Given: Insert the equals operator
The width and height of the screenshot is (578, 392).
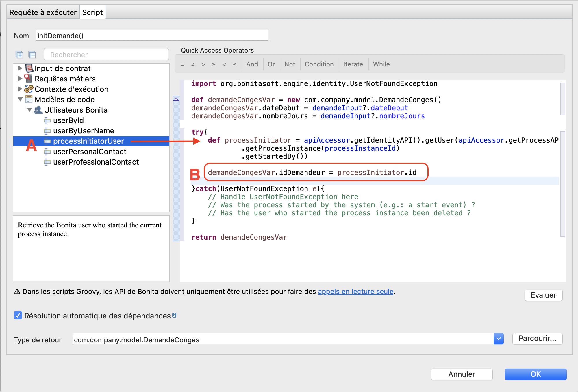Looking at the screenshot, I should coord(182,64).
